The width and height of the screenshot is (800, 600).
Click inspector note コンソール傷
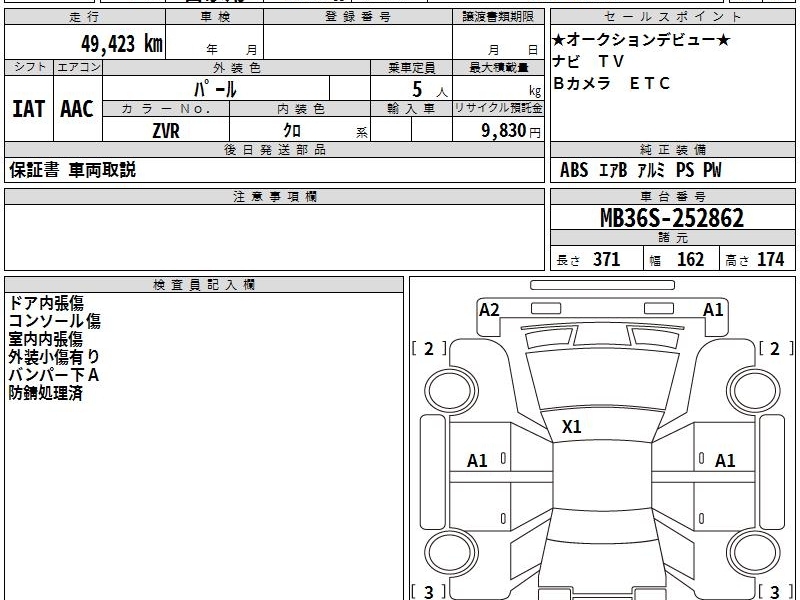click(55, 321)
